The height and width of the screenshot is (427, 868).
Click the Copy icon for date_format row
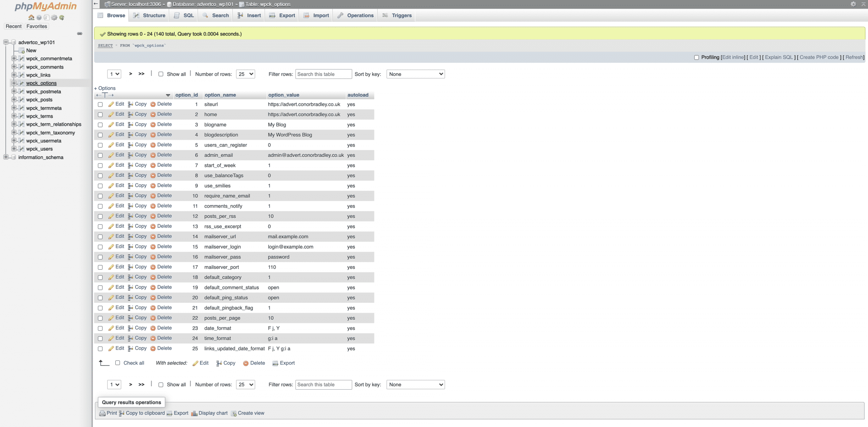tap(131, 328)
